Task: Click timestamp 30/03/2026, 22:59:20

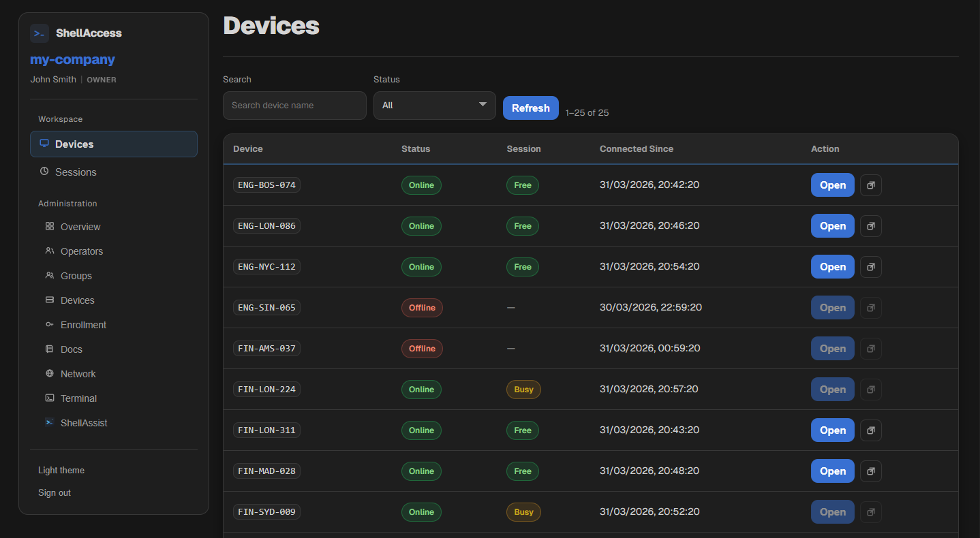Action: point(651,307)
